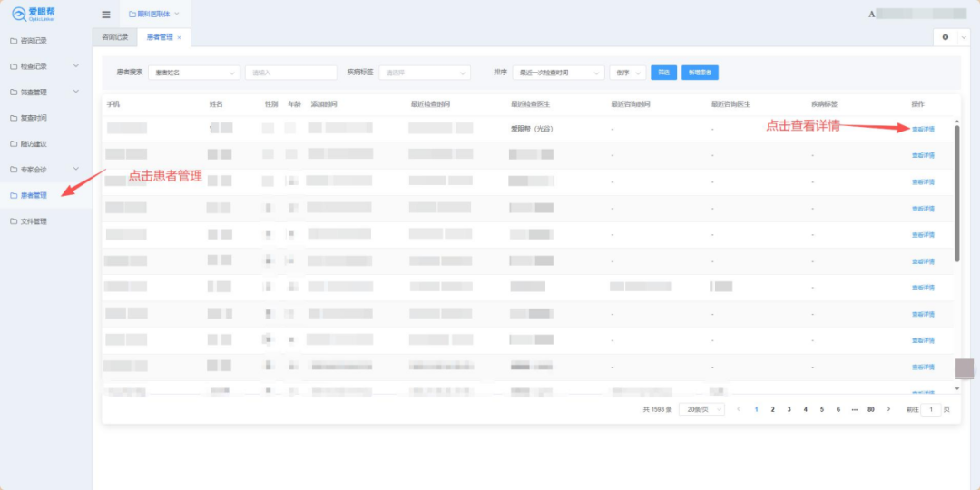980x490 pixels.
Task: Click the scroll down arrow of table
Action: pyautogui.click(x=956, y=388)
